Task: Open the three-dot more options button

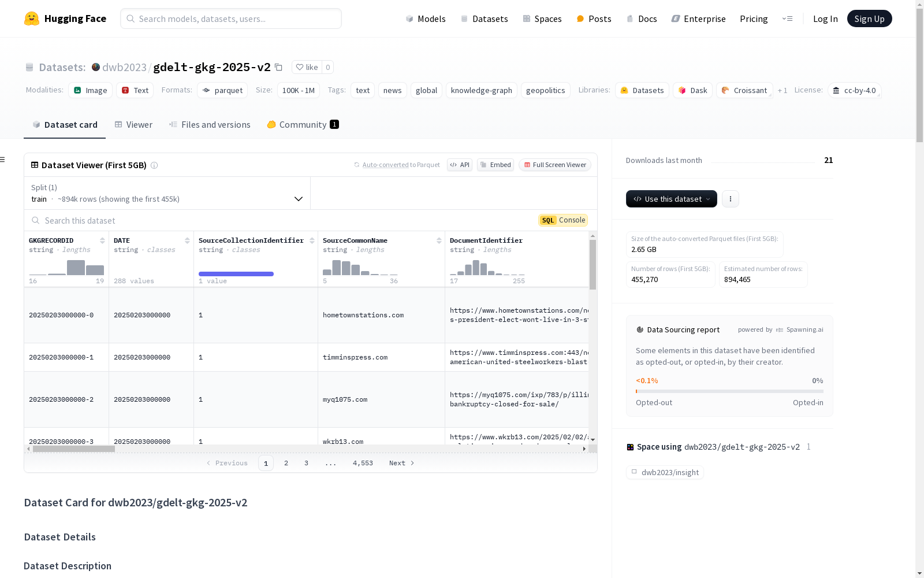Action: coord(731,199)
